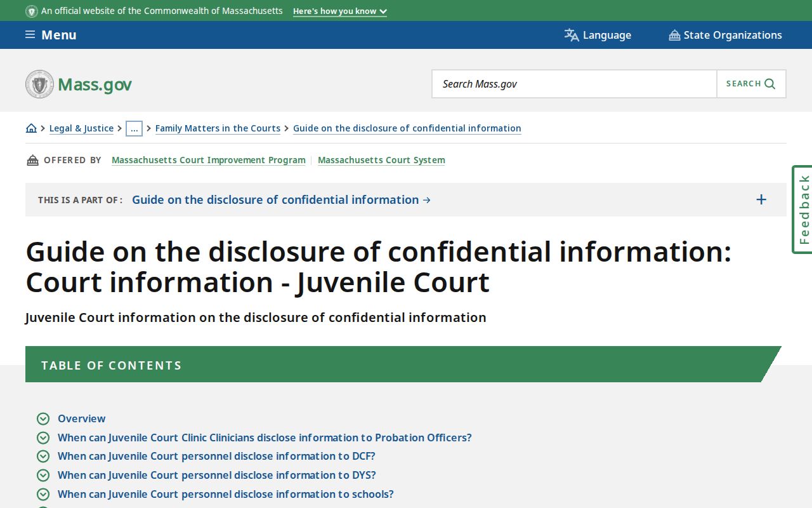Click the circled arrow icon beside DCF question
The height and width of the screenshot is (508, 812).
(x=43, y=456)
